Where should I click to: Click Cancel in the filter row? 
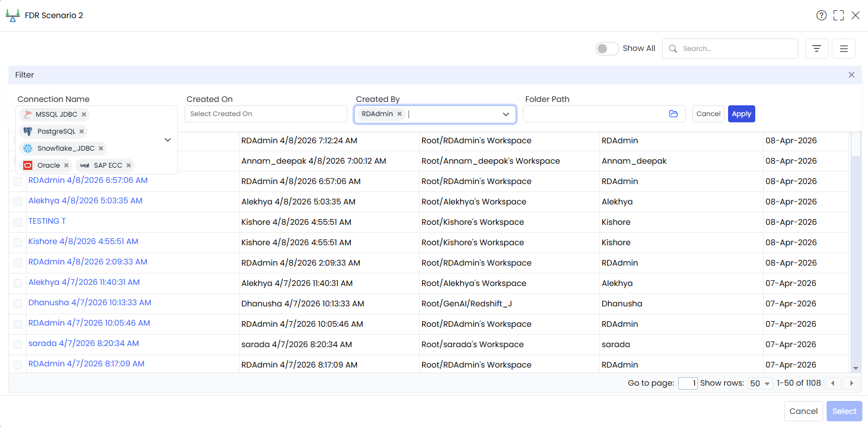[x=708, y=114]
